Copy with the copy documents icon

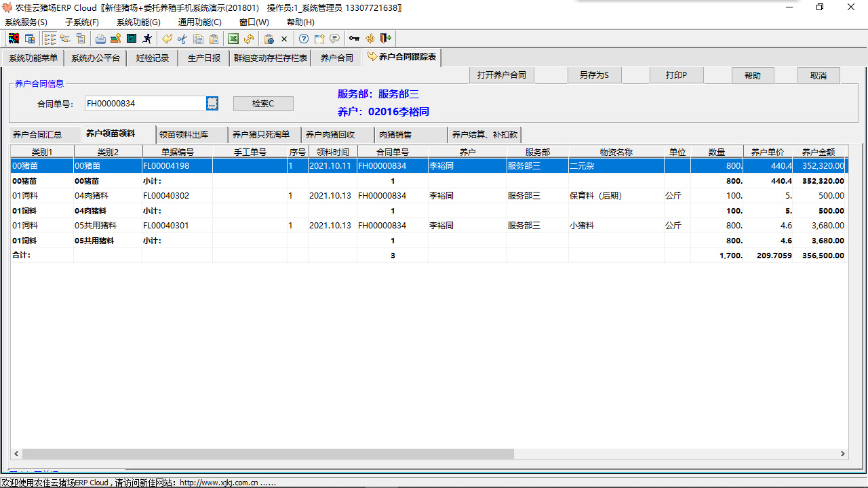197,39
